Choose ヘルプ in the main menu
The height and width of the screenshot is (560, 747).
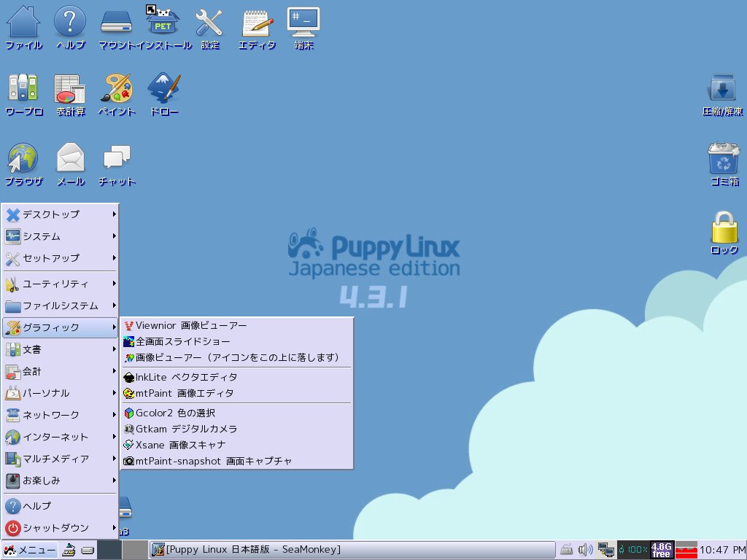[61, 506]
